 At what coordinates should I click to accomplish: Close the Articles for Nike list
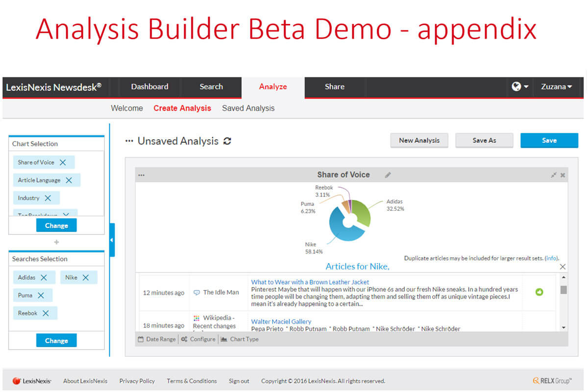[x=563, y=267]
